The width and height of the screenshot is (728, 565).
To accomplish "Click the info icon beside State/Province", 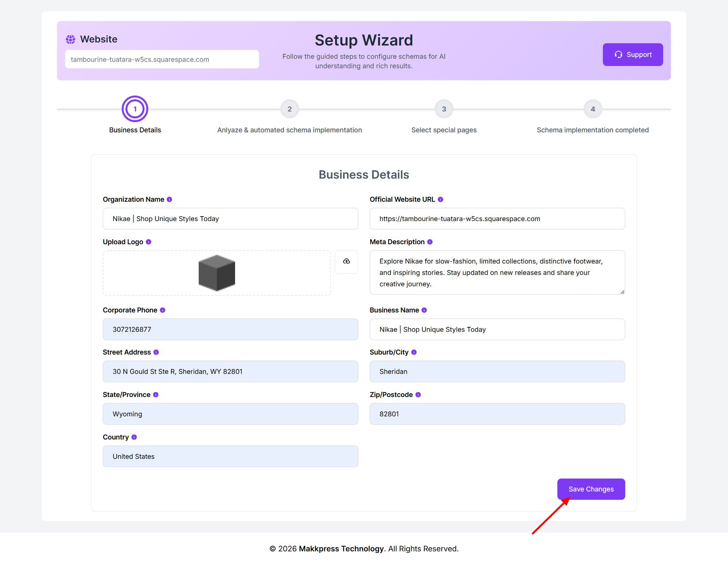I will [x=156, y=395].
